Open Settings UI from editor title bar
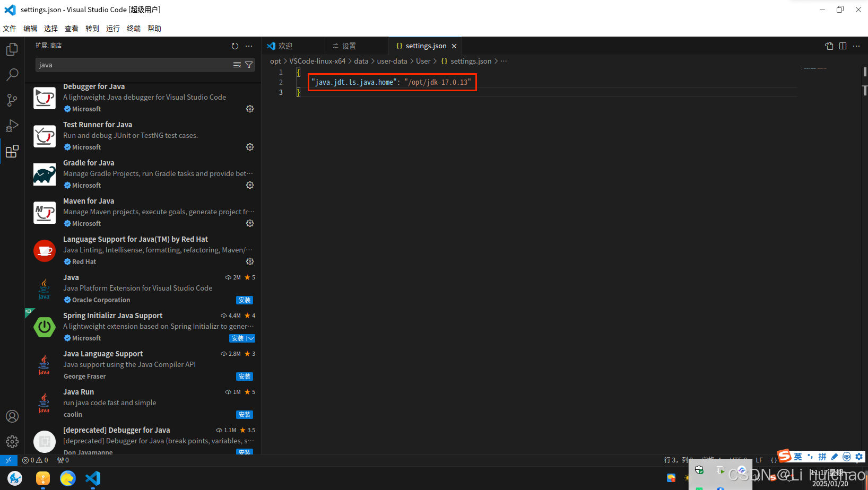 pyautogui.click(x=829, y=46)
